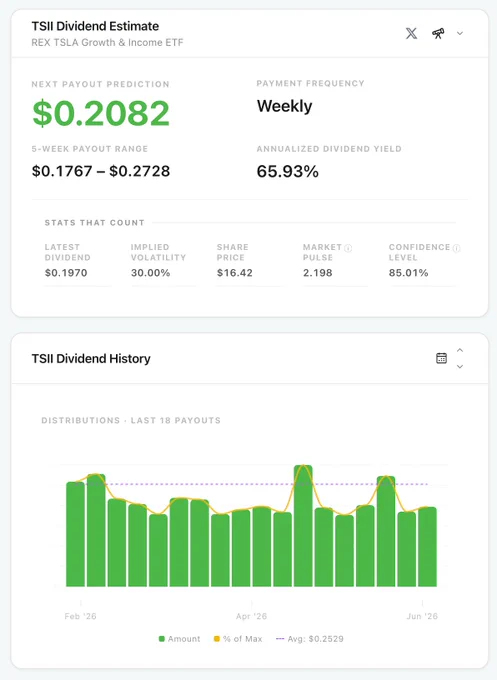Click the green Amount legend swatch

[x=162, y=639]
